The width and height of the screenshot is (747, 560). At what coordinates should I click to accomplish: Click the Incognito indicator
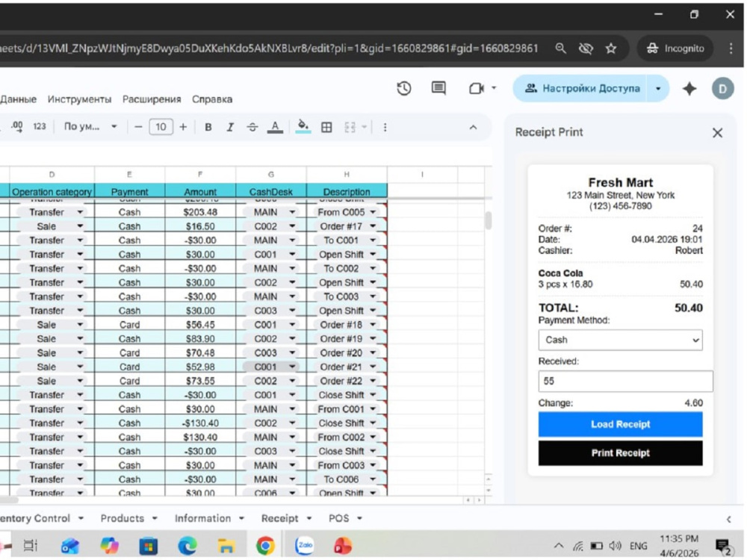(675, 49)
